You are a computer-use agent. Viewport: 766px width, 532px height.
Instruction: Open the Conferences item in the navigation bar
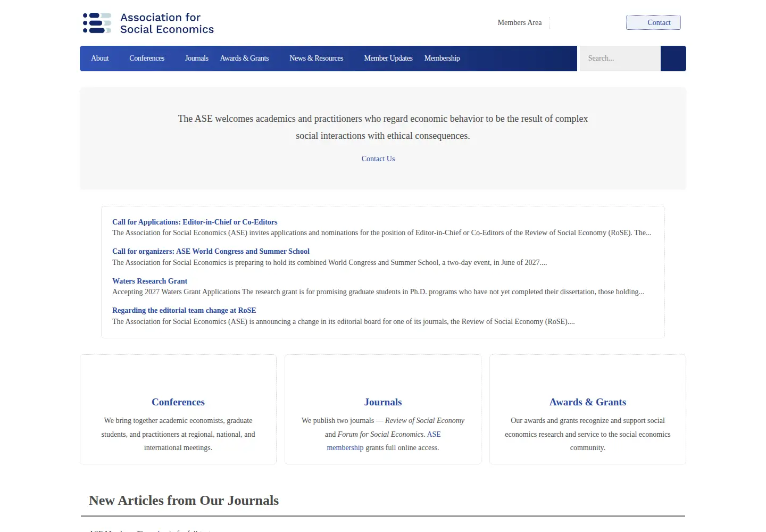[147, 59]
